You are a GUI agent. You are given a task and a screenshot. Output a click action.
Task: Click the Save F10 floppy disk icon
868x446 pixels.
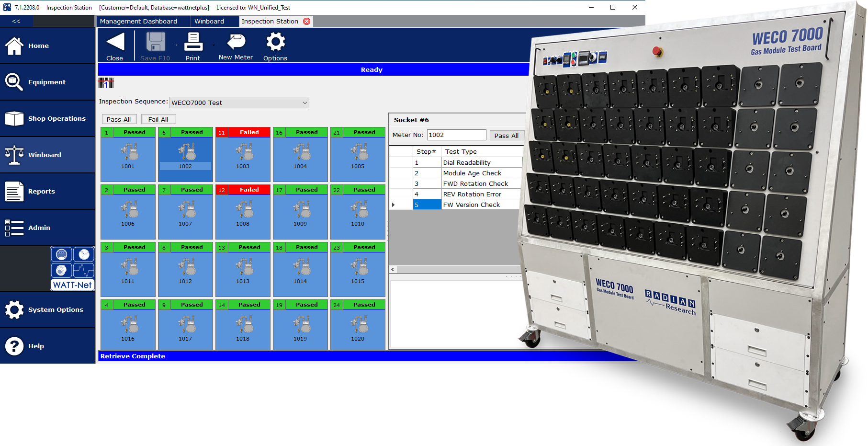[155, 42]
